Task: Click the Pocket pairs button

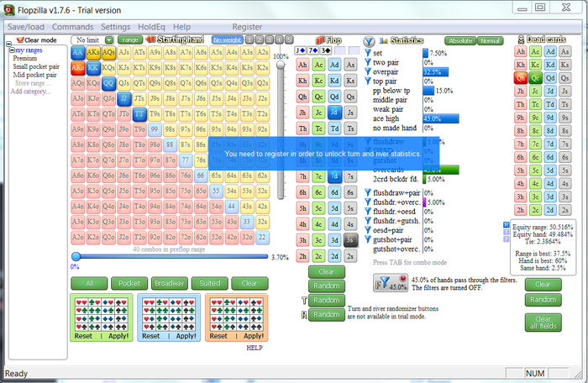Action: pyautogui.click(x=129, y=283)
